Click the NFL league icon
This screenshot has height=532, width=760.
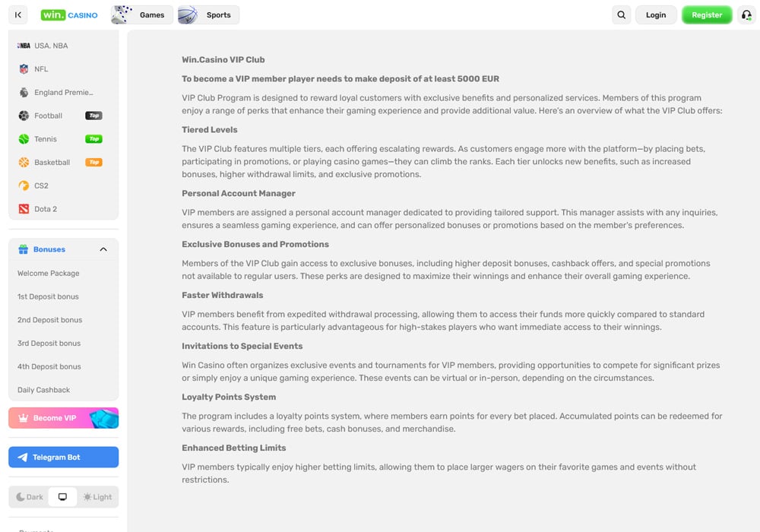pos(24,69)
